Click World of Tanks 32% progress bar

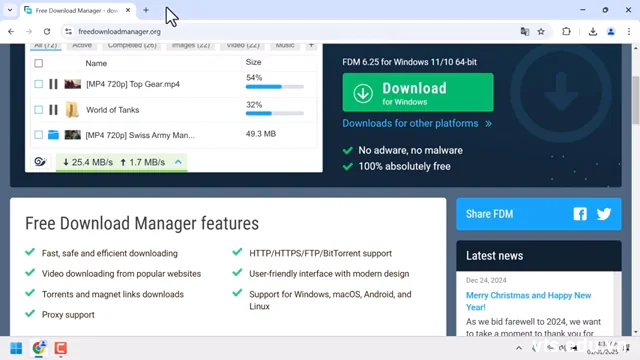click(275, 113)
